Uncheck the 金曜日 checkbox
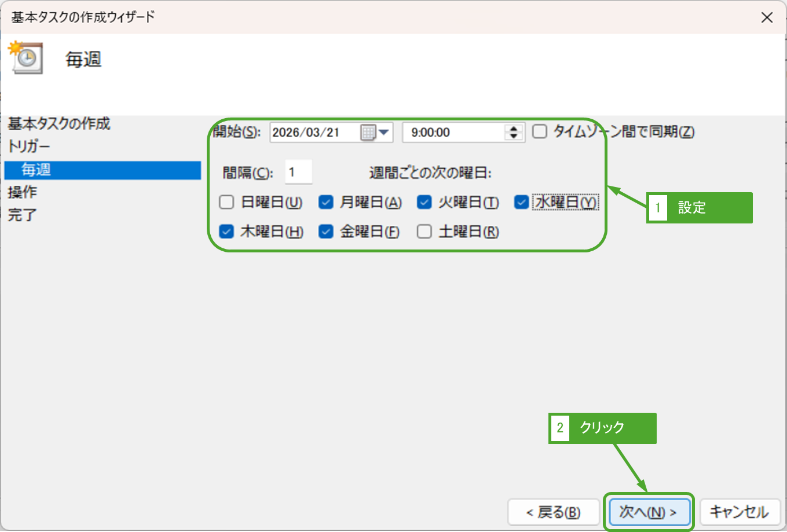 click(326, 232)
